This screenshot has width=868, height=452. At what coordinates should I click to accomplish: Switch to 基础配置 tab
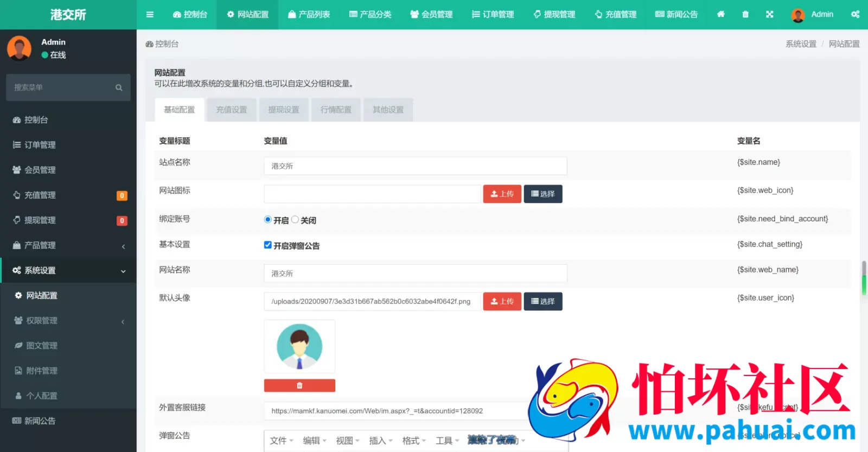point(180,110)
